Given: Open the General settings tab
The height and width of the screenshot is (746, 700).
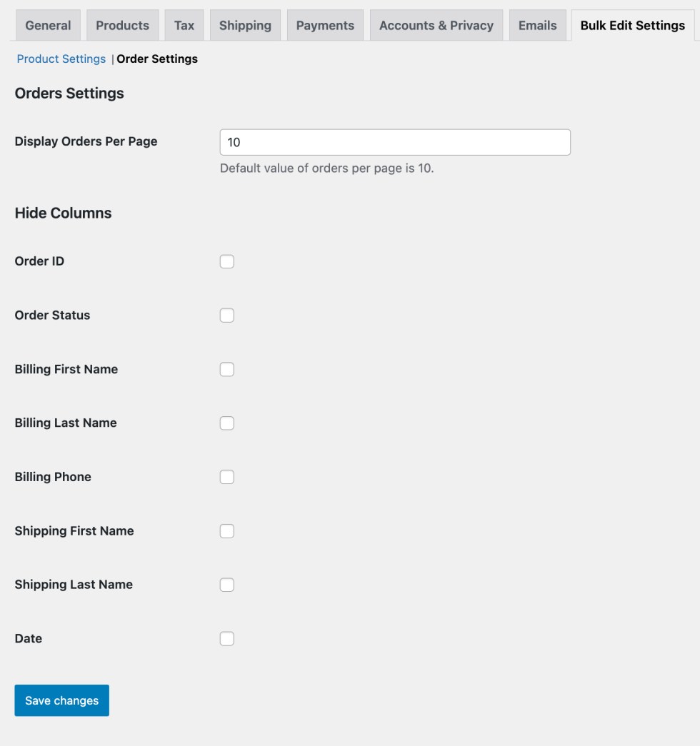Looking at the screenshot, I should 48,25.
